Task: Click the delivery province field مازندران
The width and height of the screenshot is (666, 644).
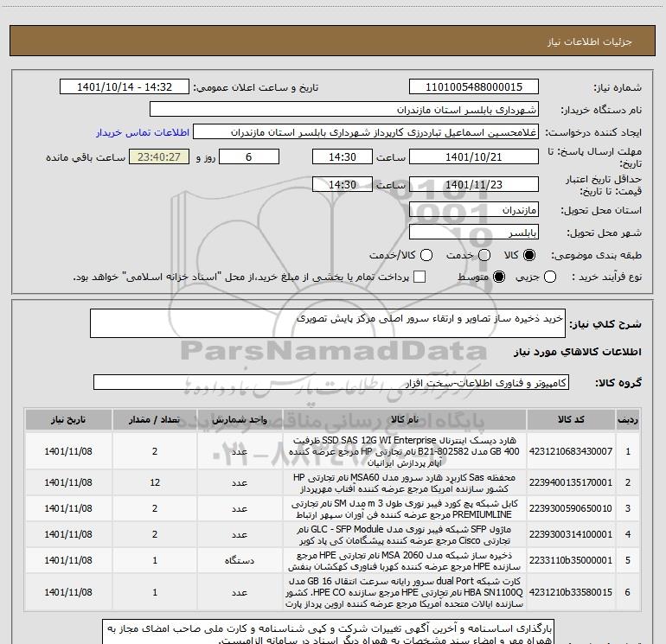Action: pos(474,210)
